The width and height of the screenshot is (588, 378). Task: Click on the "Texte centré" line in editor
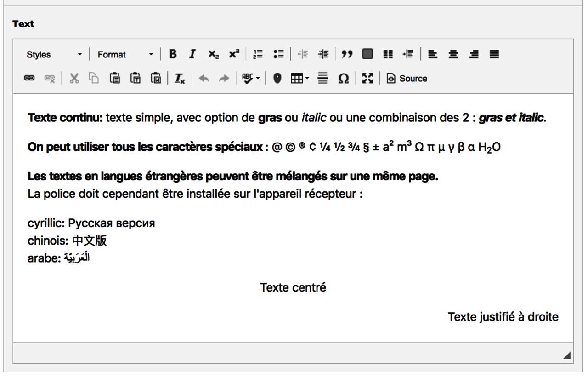(x=293, y=288)
